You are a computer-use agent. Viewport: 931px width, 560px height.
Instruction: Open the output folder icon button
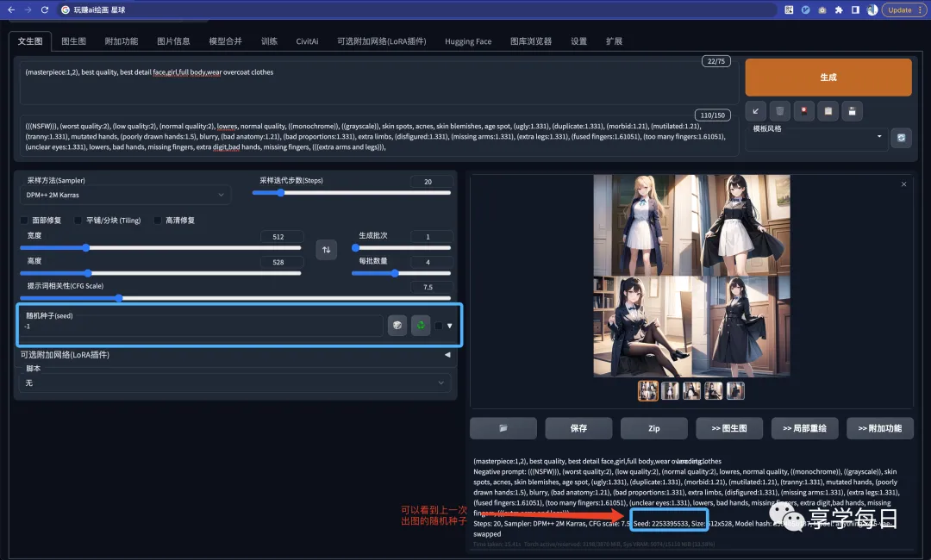click(503, 428)
